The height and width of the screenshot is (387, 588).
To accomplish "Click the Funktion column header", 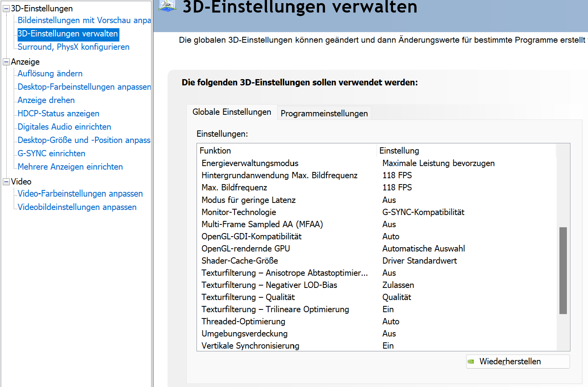I will coord(287,151).
